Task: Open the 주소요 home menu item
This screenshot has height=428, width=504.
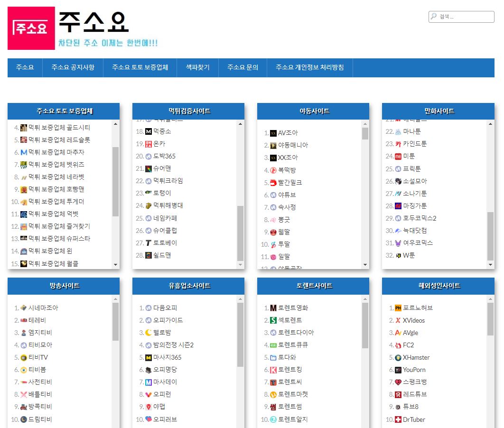Action: 25,67
